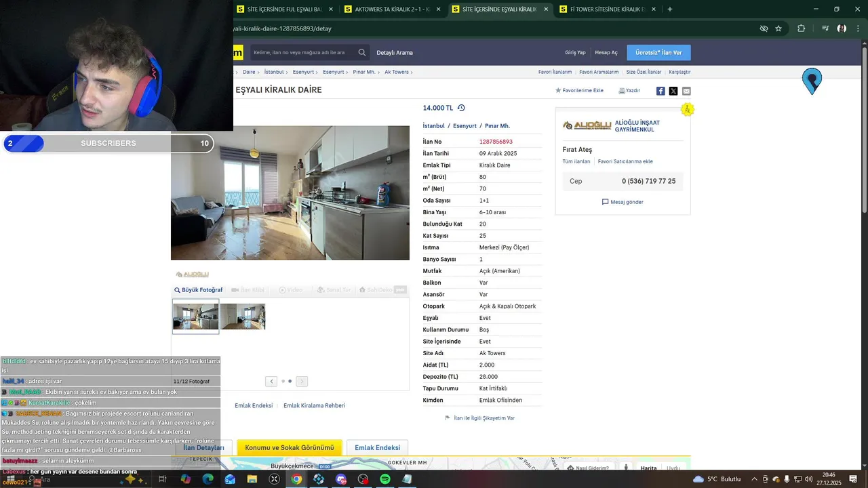Click main apartment photo
This screenshot has height=488, width=868.
click(290, 192)
